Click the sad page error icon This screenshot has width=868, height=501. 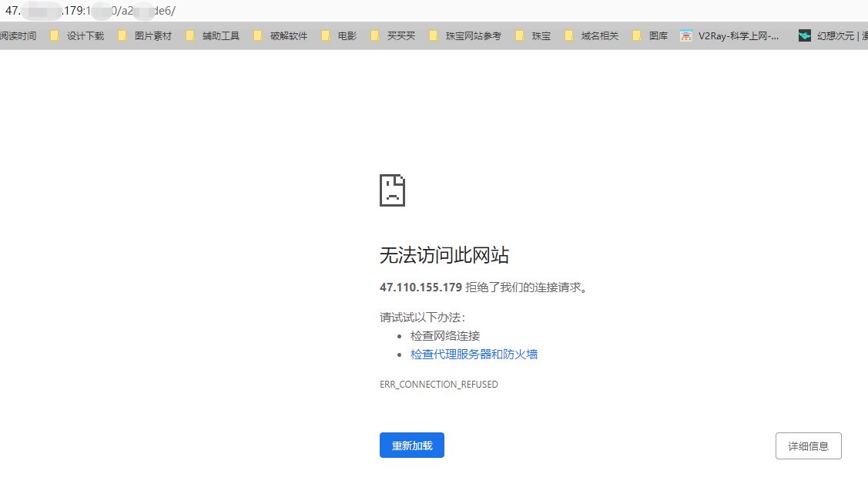coord(393,190)
